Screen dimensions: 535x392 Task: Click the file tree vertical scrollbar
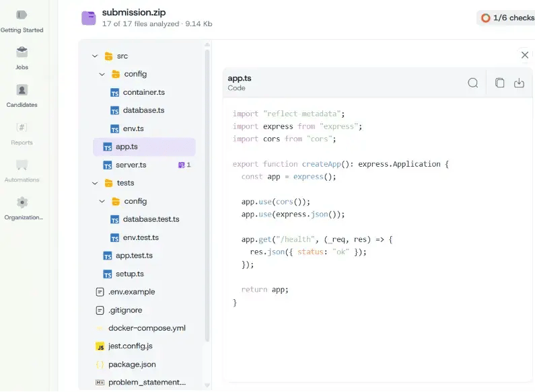click(207, 195)
